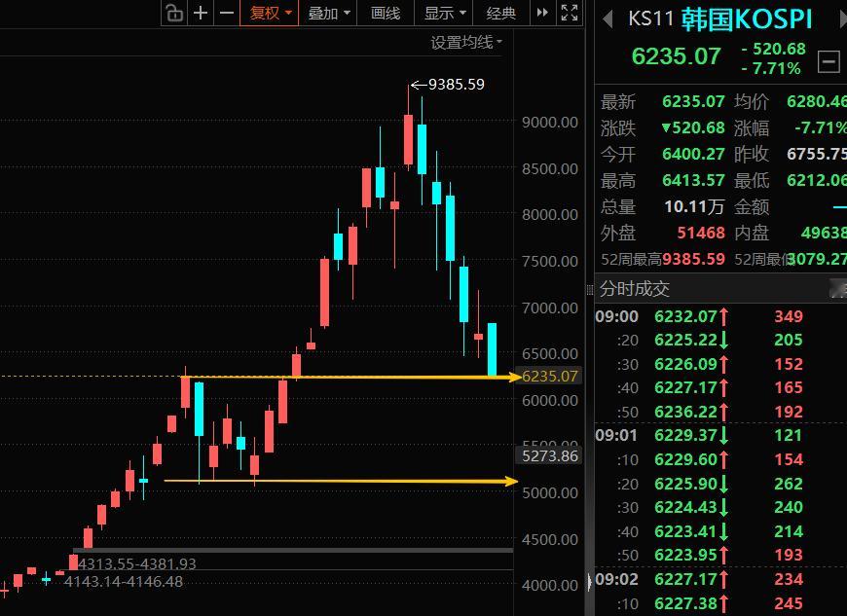Click large header price 6235.07
847x616 pixels.
tap(677, 56)
